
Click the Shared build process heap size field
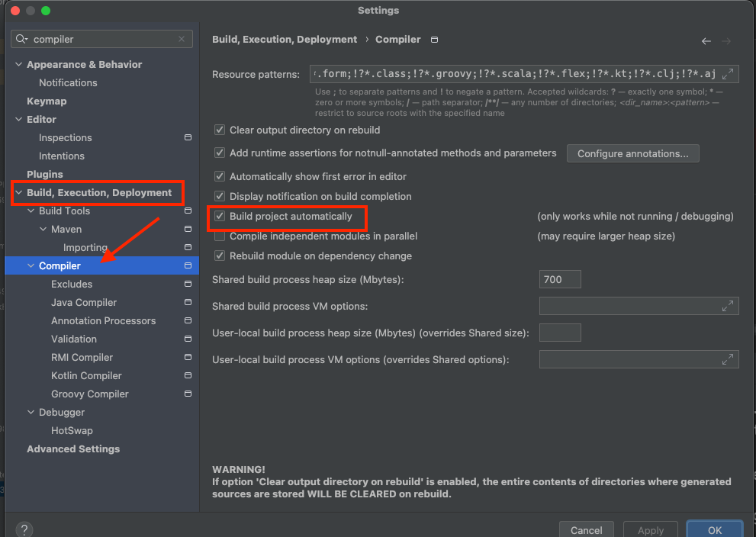click(x=559, y=279)
